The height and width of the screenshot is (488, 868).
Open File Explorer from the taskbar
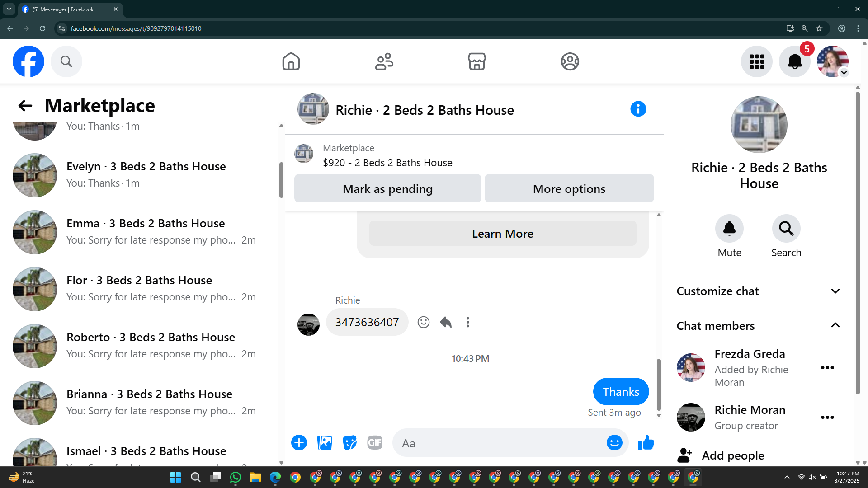pyautogui.click(x=255, y=477)
